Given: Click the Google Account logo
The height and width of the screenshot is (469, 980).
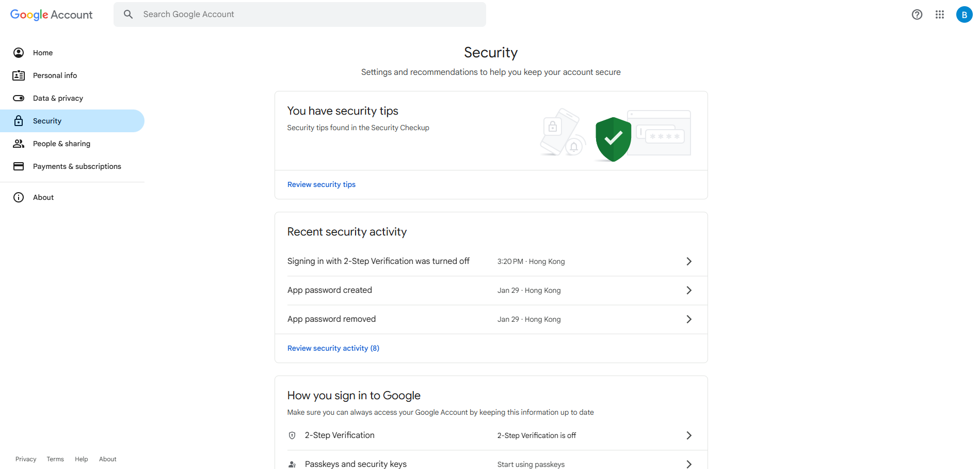Looking at the screenshot, I should 51,14.
